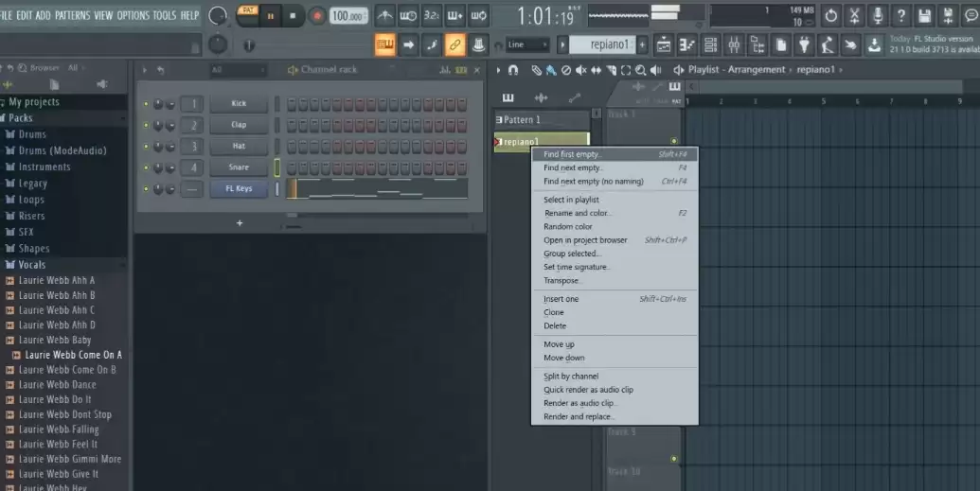
Task: Open the plugin database plug icon
Action: [805, 45]
